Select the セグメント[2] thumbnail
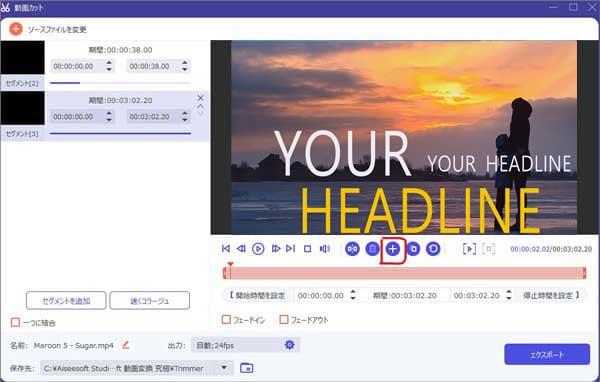Viewport: 600px width, 382px height. pyautogui.click(x=23, y=58)
